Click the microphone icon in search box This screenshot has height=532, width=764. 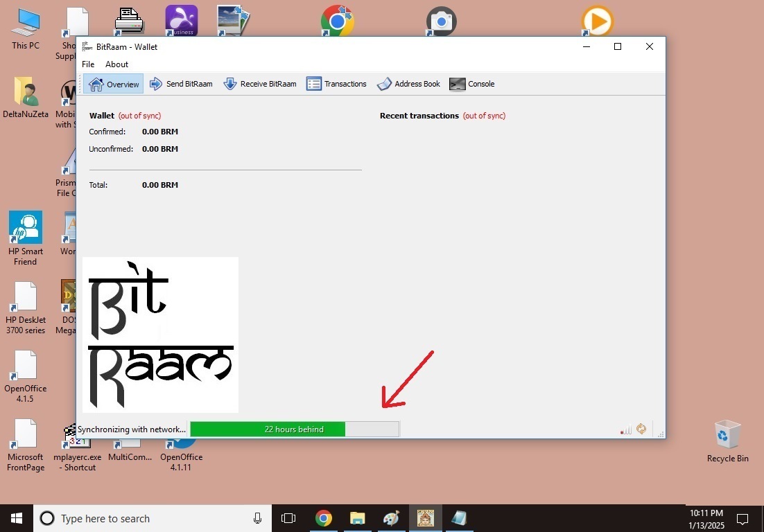pyautogui.click(x=257, y=518)
